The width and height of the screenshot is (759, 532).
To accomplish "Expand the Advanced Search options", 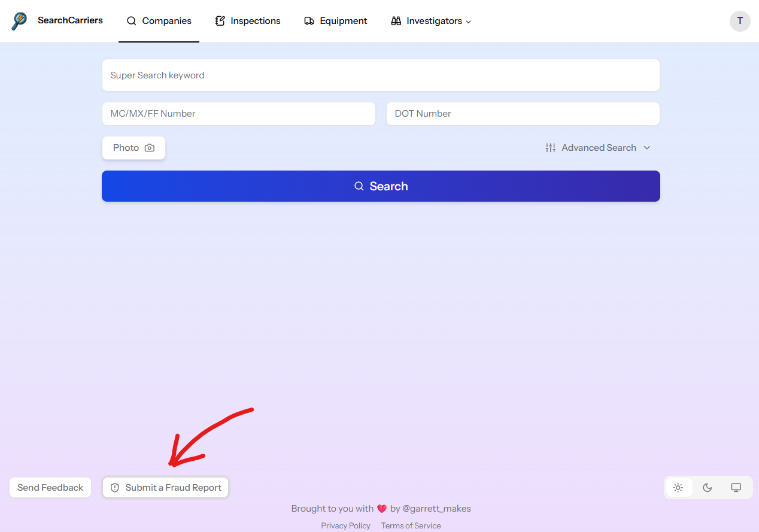I will (599, 147).
